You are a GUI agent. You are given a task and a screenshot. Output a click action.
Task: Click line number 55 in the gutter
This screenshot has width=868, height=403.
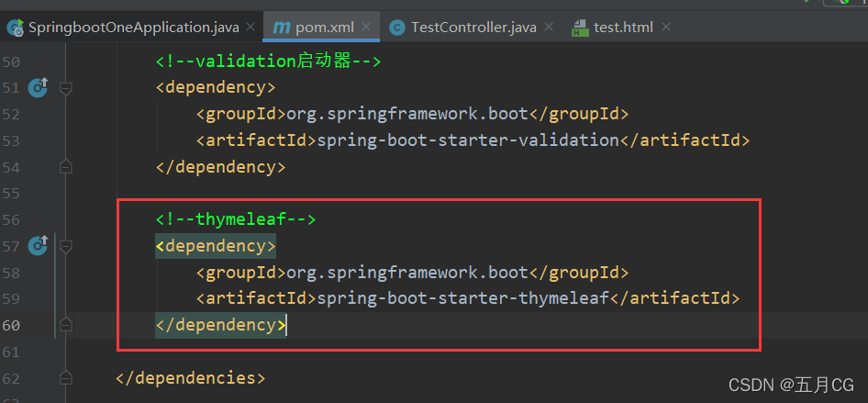coord(10,193)
